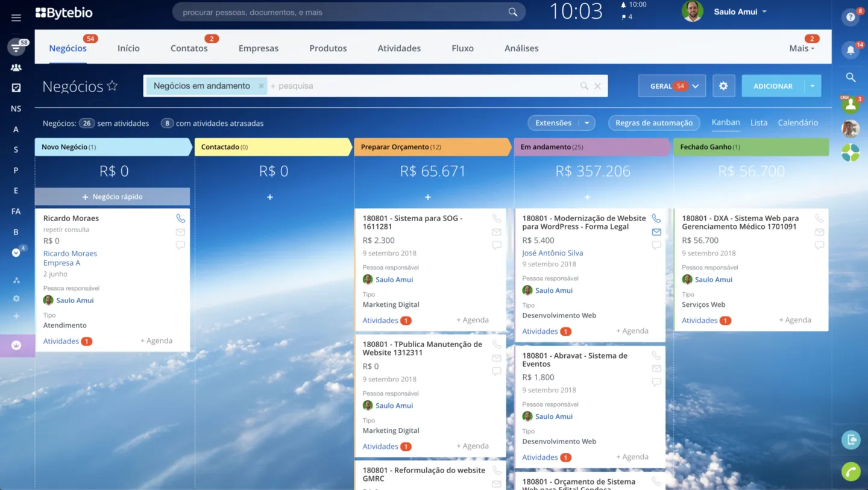Click the phone icon on Ricardo Moraes card

tap(180, 218)
